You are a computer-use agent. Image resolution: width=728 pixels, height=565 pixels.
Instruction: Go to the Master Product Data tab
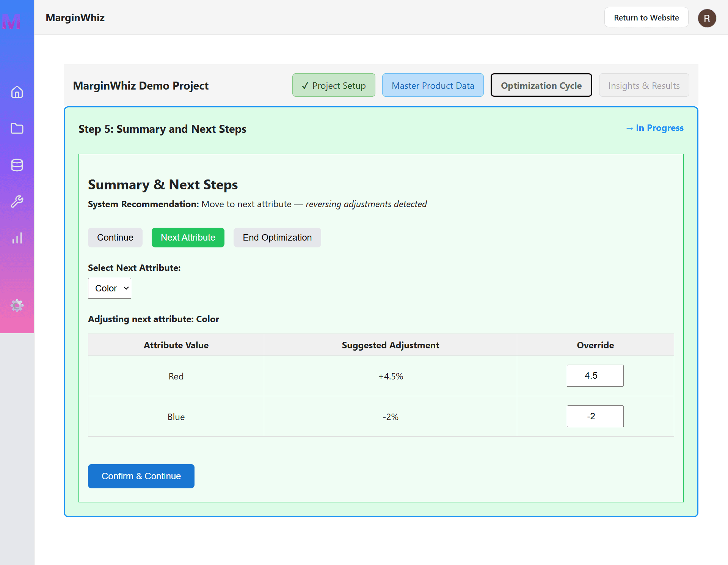(x=433, y=85)
